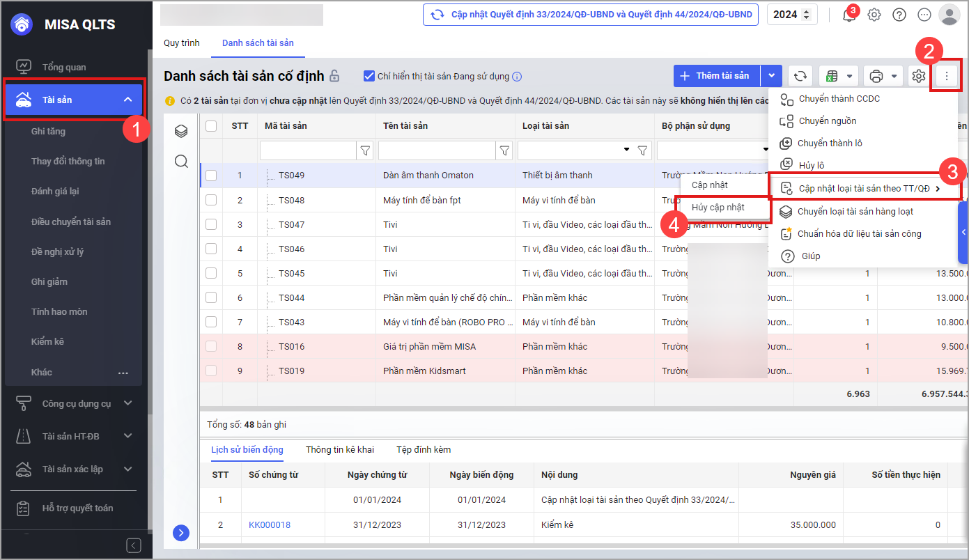Tick the checkbox for asset TS049 row
The width and height of the screenshot is (969, 560).
click(211, 176)
